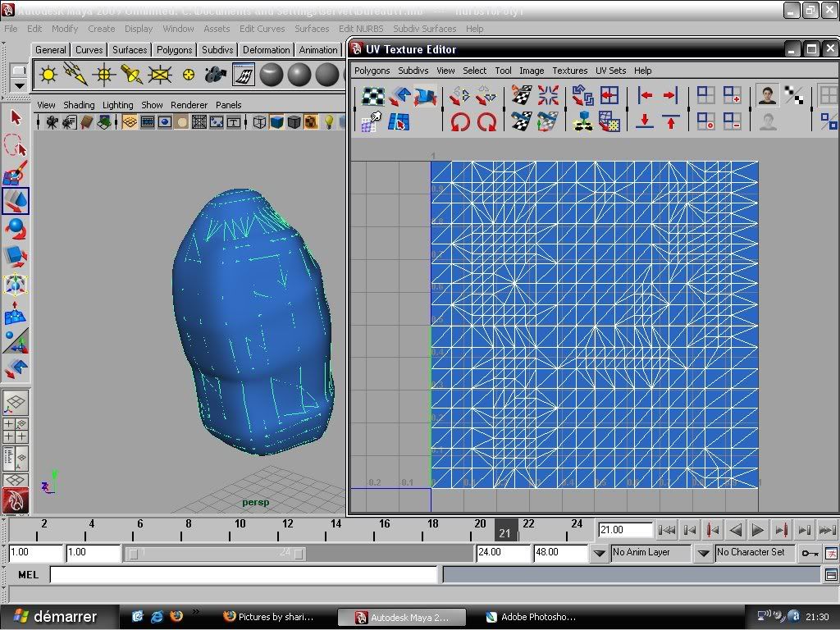The width and height of the screenshot is (840, 630).
Task: Click the rotate UVs counterclockwise icon
Action: [x=460, y=122]
